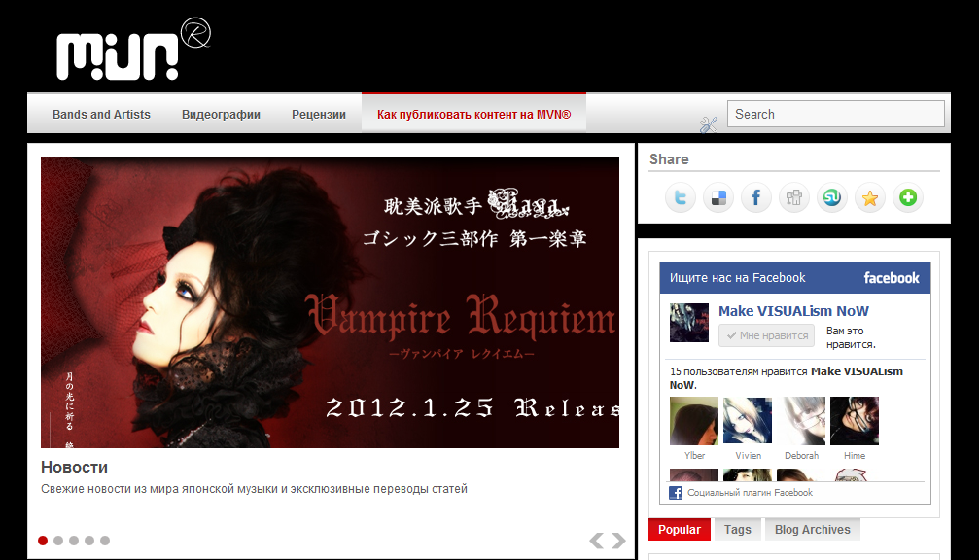Open Make VISUALism NoW Facebook page link
The image size is (980, 560).
click(x=793, y=311)
